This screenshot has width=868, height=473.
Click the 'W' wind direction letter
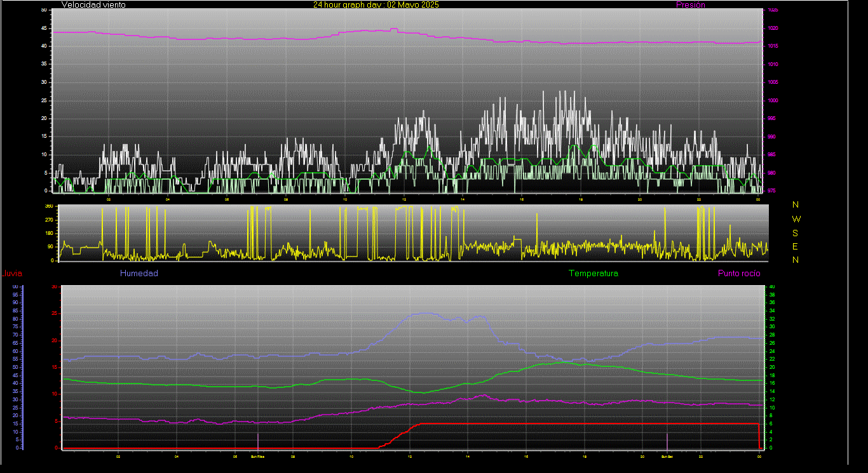[x=796, y=218]
